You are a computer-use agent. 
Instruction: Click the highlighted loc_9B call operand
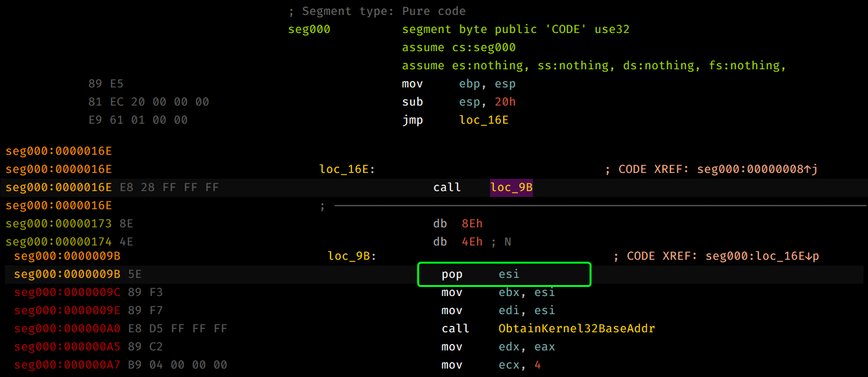(x=511, y=187)
